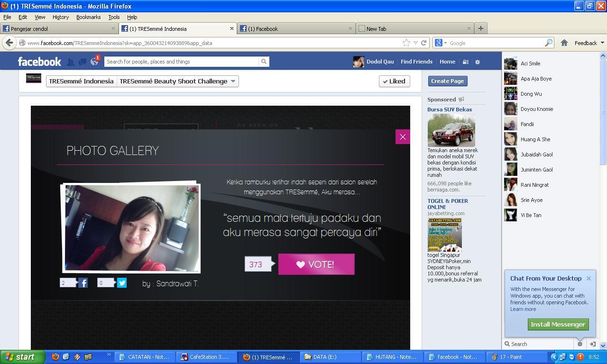Toggle the Liked button for TRESemmé
The image size is (607, 364).
point(395,81)
